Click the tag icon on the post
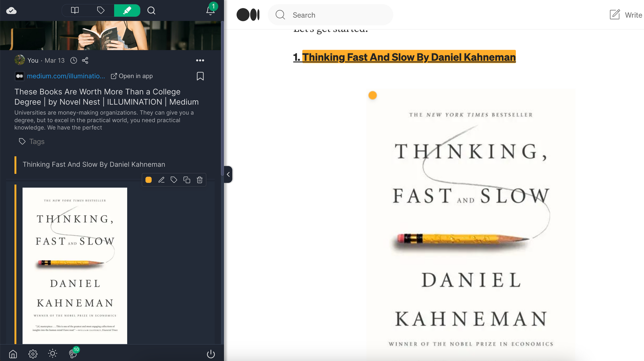Viewport: 644px width, 361px height. click(174, 180)
